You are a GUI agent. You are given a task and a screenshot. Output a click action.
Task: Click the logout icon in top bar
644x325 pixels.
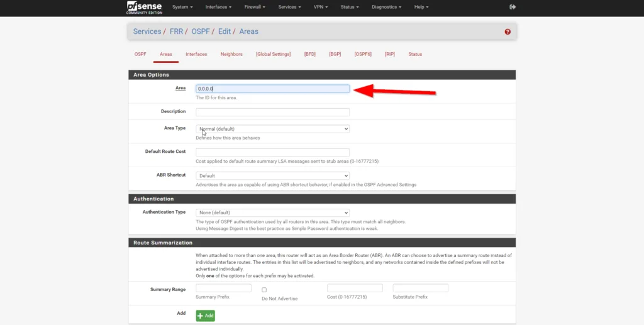[x=513, y=7]
